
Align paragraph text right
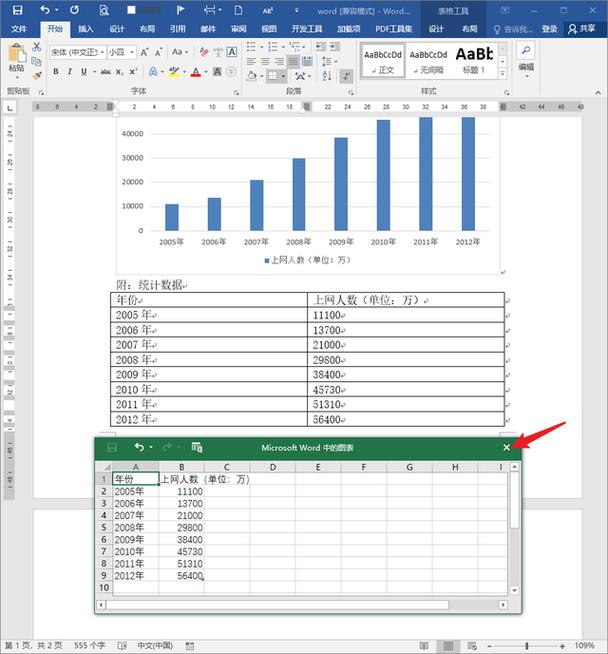pyautogui.click(x=279, y=61)
